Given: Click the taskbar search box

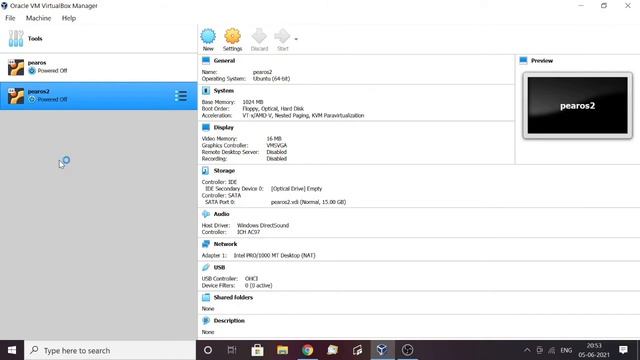Looking at the screenshot, I should (x=110, y=350).
